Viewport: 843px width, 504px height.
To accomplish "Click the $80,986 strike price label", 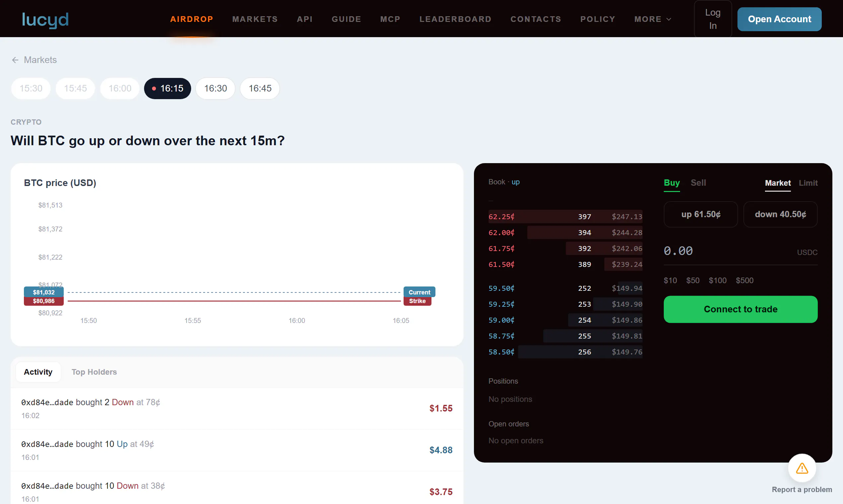I will (x=43, y=301).
